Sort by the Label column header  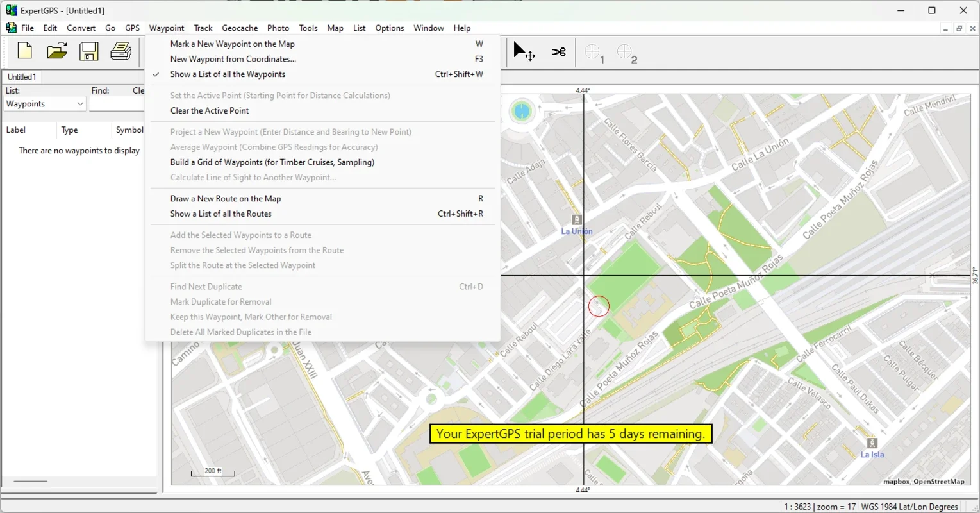coord(29,130)
